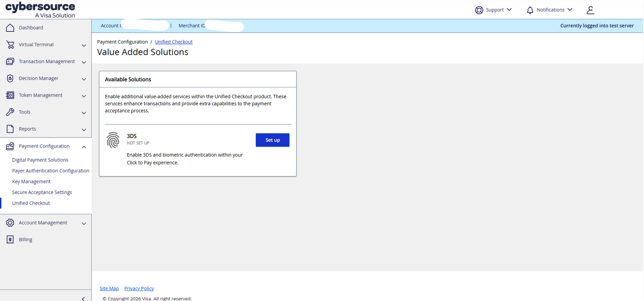Open Key Management
This screenshot has height=301, width=644.
coord(31,182)
